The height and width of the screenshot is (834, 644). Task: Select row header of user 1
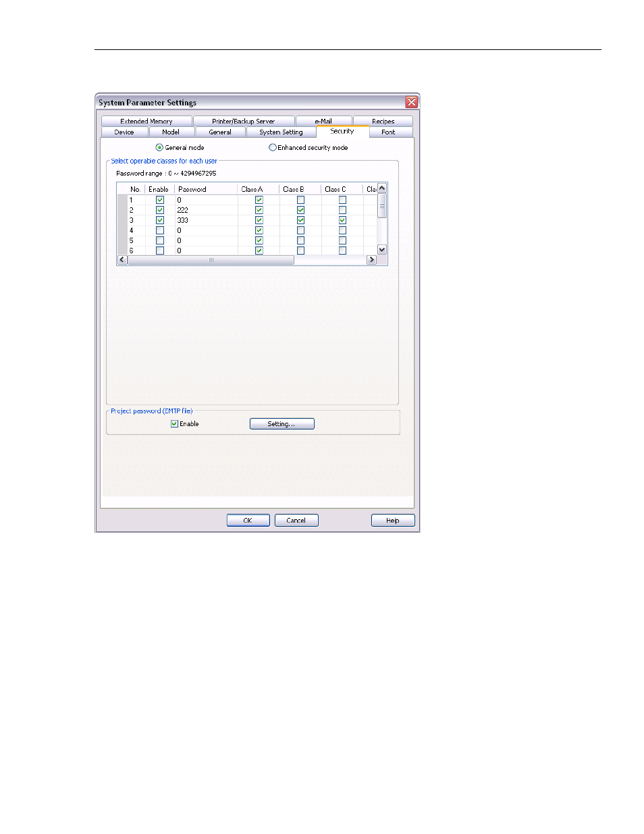click(122, 200)
